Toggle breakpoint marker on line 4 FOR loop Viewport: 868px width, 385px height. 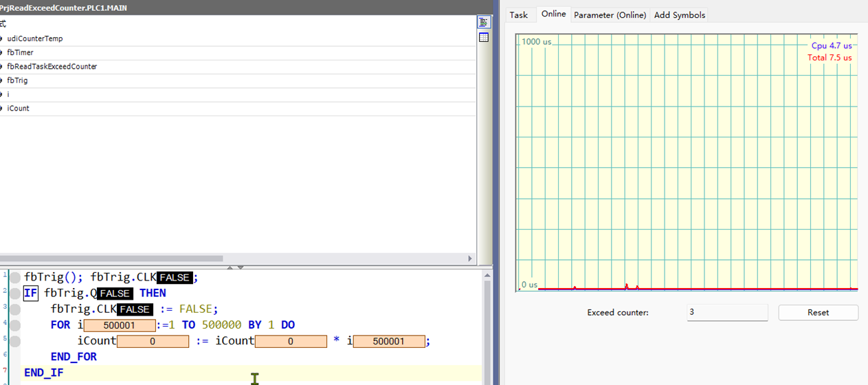[x=15, y=325]
